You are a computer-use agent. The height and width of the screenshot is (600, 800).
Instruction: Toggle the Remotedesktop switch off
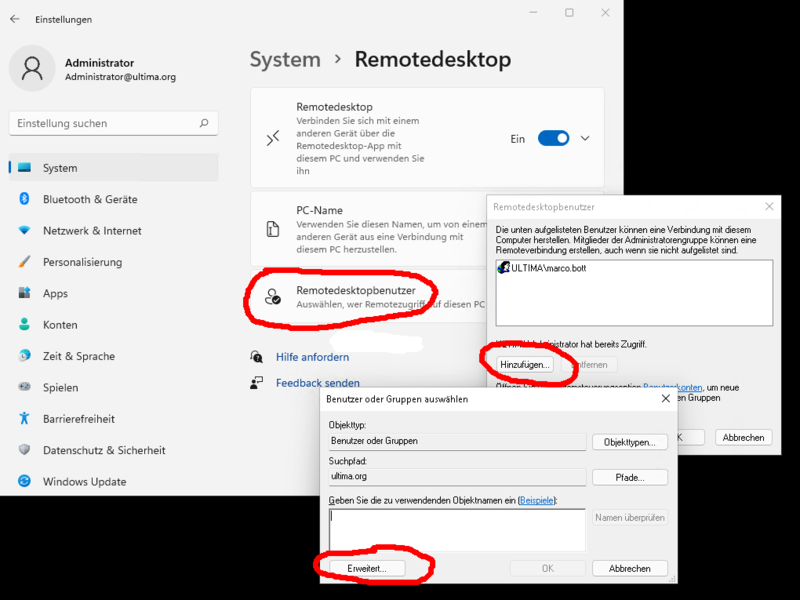point(553,139)
